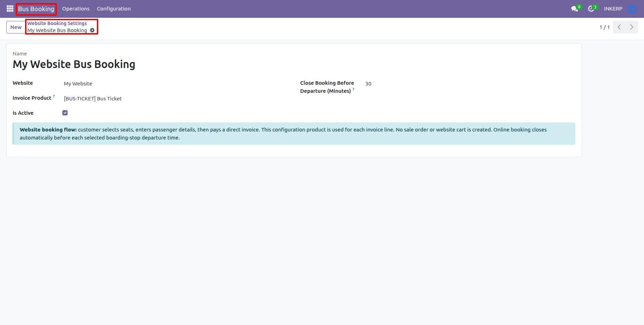Click the Is Active label
Viewport: 644px width, 325px height.
pyautogui.click(x=23, y=113)
